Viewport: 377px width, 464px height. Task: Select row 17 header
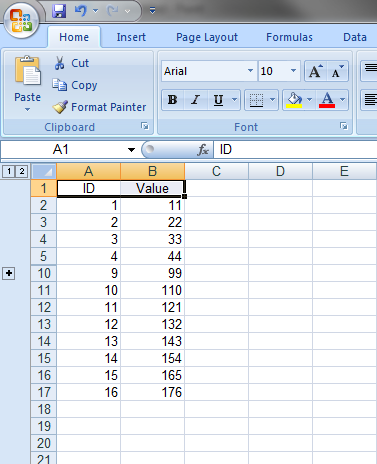click(x=44, y=392)
